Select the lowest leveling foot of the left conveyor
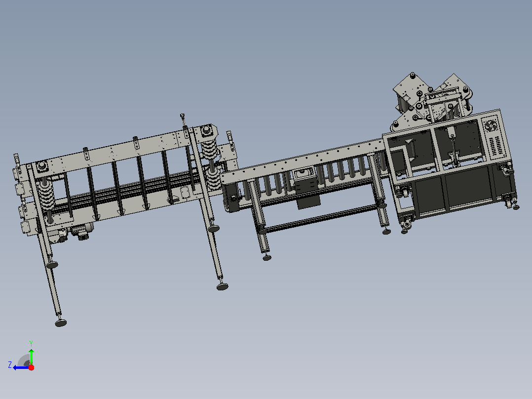532x399 pixels. click(x=61, y=322)
